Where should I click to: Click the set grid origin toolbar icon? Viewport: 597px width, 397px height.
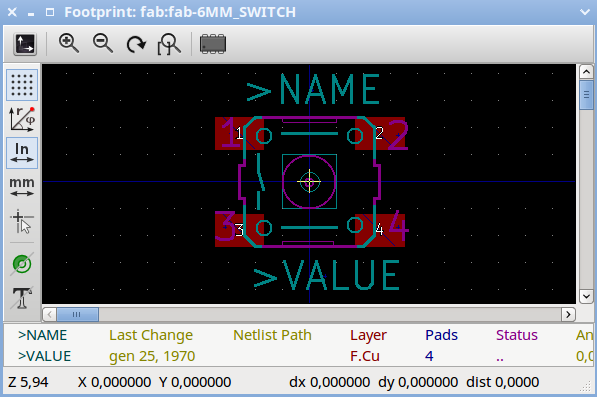point(25,44)
